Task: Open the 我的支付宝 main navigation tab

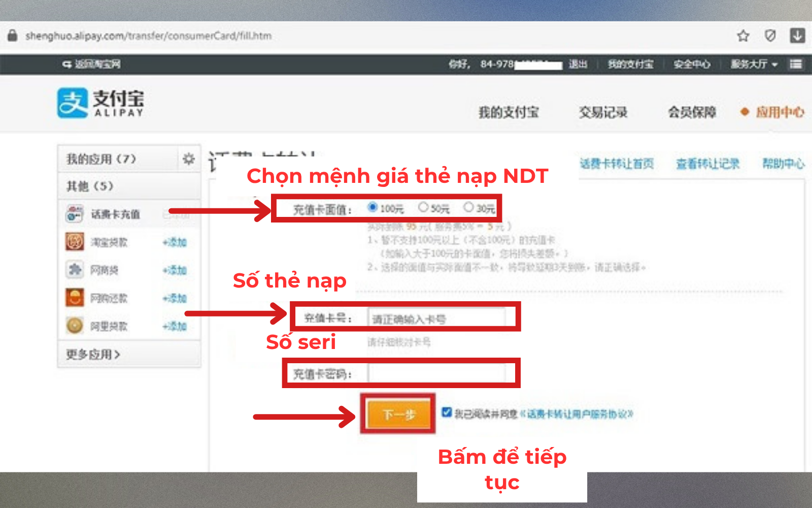Action: (509, 112)
